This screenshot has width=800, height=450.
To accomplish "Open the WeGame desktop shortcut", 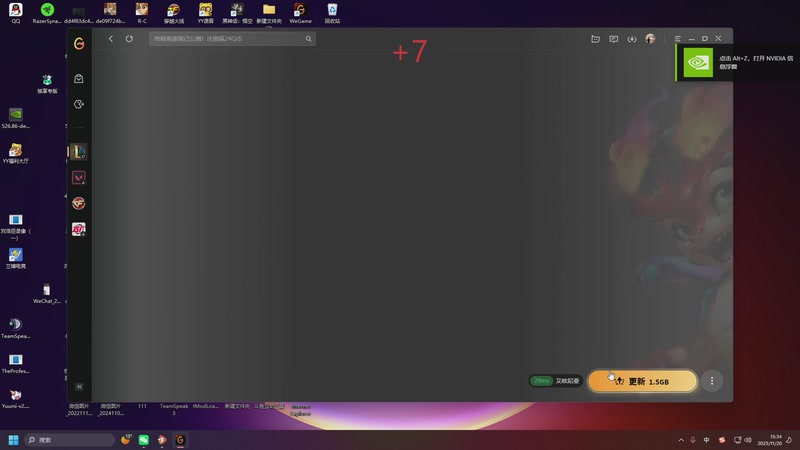I will [x=300, y=13].
